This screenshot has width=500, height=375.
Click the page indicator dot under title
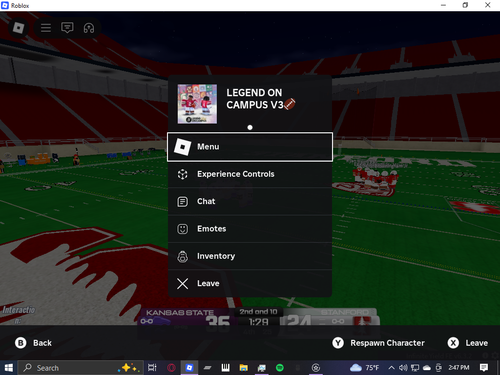coord(250,127)
